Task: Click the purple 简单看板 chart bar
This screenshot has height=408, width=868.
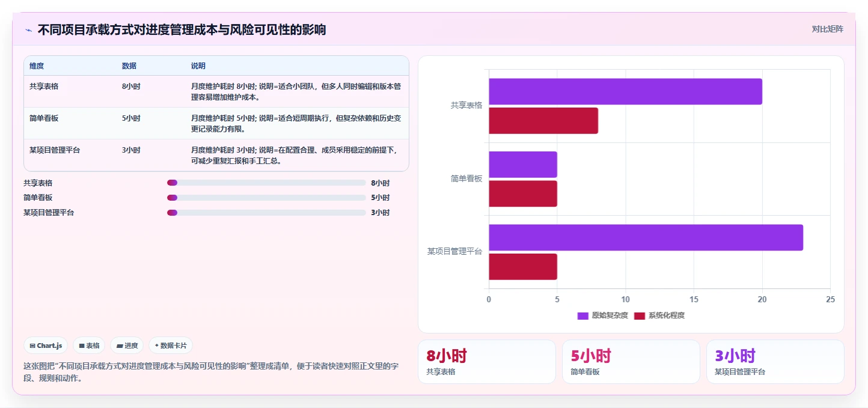Action: click(523, 165)
